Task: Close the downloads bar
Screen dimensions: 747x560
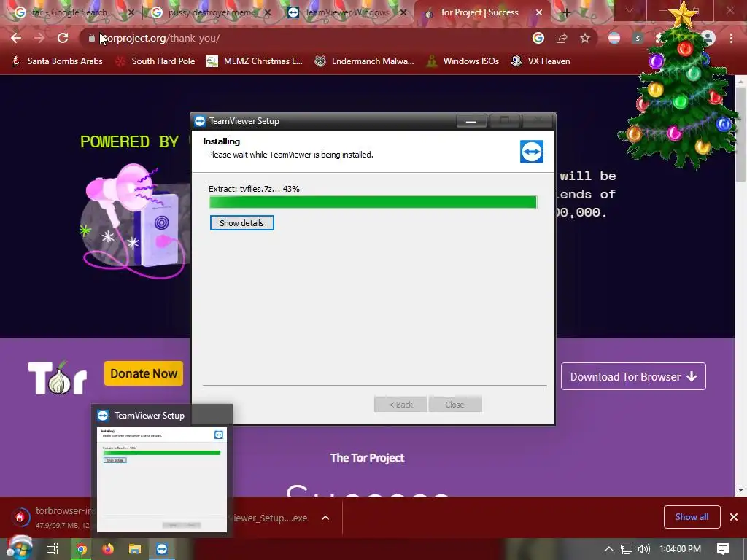Action: point(734,517)
